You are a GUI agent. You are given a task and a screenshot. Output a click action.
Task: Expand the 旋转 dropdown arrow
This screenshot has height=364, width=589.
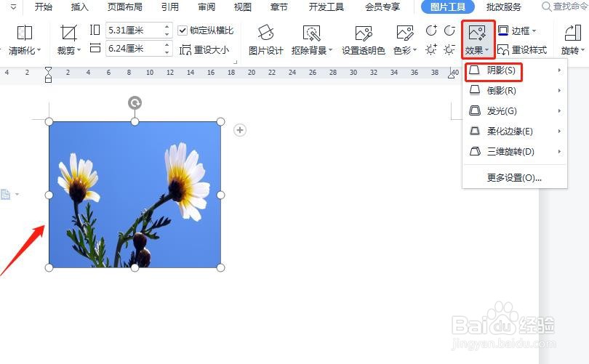click(582, 50)
